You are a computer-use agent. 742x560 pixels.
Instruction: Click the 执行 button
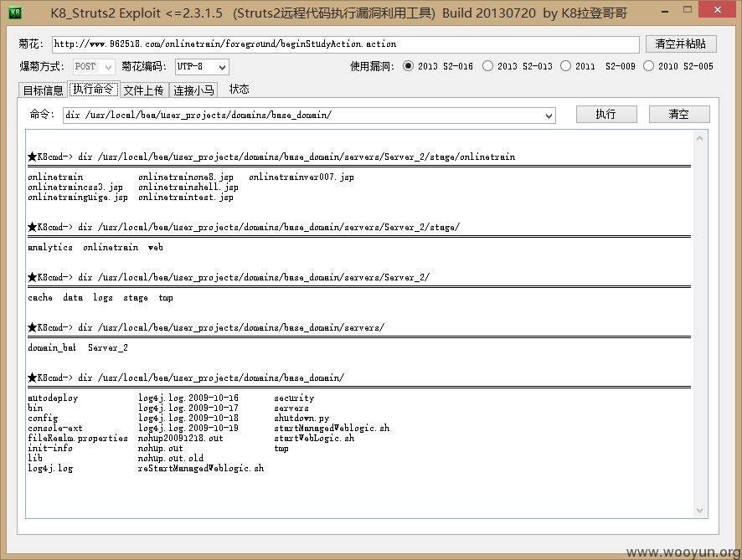pyautogui.click(x=606, y=114)
